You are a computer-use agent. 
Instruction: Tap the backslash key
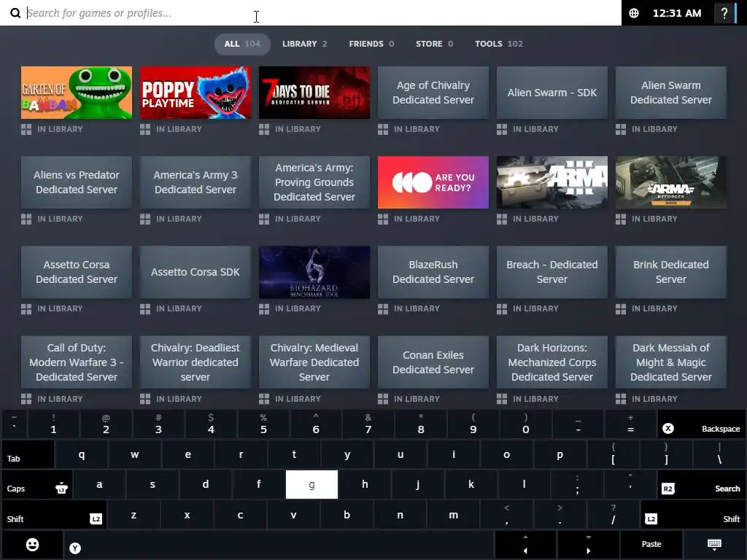point(719,455)
